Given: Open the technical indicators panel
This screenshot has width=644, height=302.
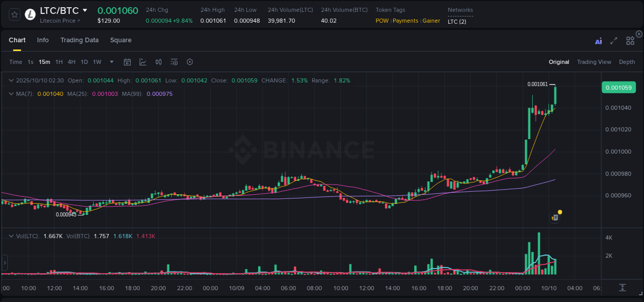Looking at the screenshot, I should tap(142, 61).
